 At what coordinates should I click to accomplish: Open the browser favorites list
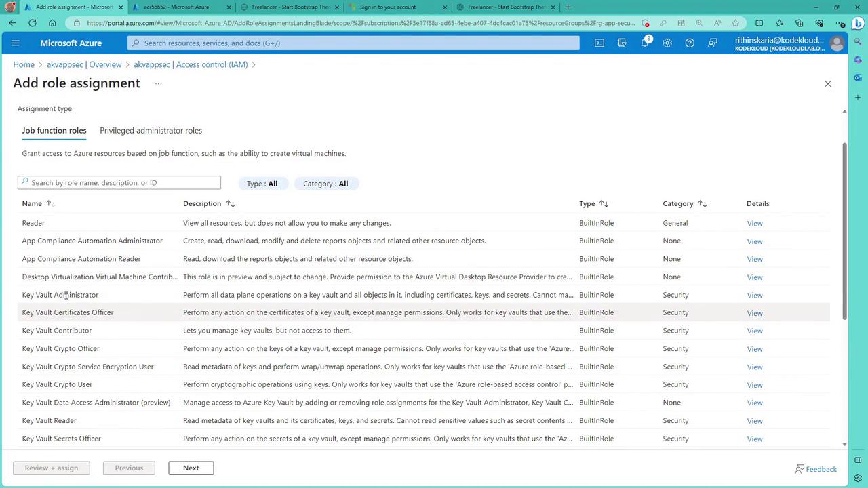tap(779, 23)
